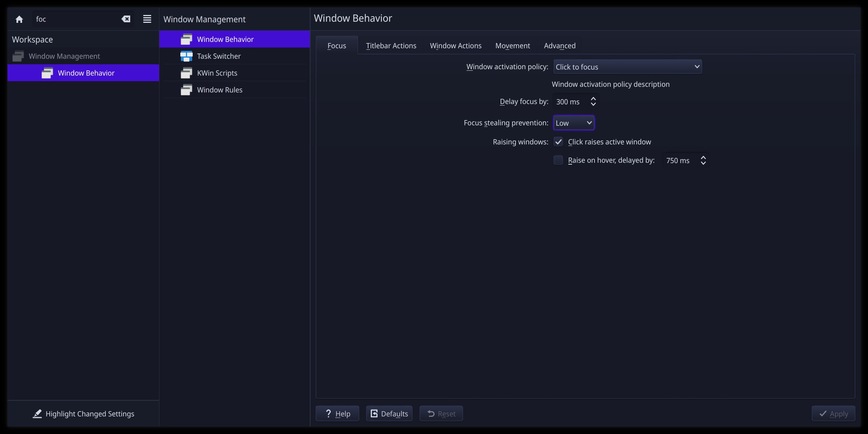The height and width of the screenshot is (434, 868).
Task: Increase Delay focus by value
Action: pyautogui.click(x=593, y=99)
